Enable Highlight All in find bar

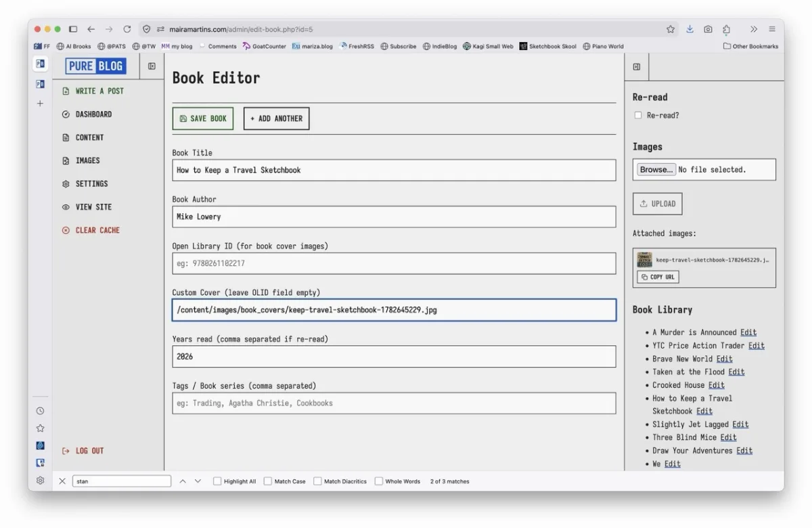(x=217, y=481)
